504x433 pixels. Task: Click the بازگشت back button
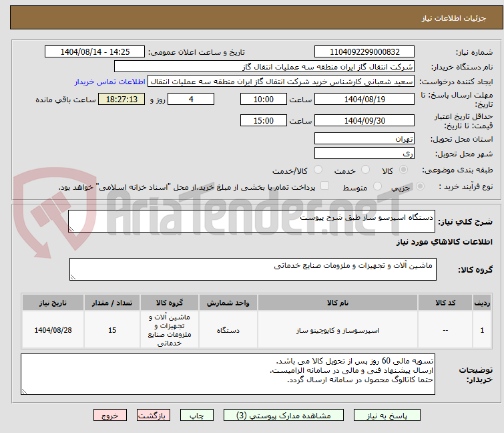[153, 416]
